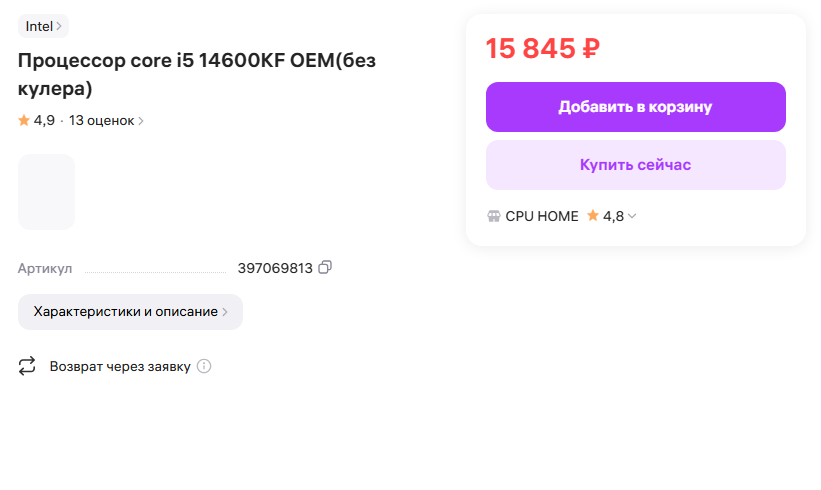Screen dimensions: 821x490
Task: Click the copy article number icon
Action: (325, 268)
